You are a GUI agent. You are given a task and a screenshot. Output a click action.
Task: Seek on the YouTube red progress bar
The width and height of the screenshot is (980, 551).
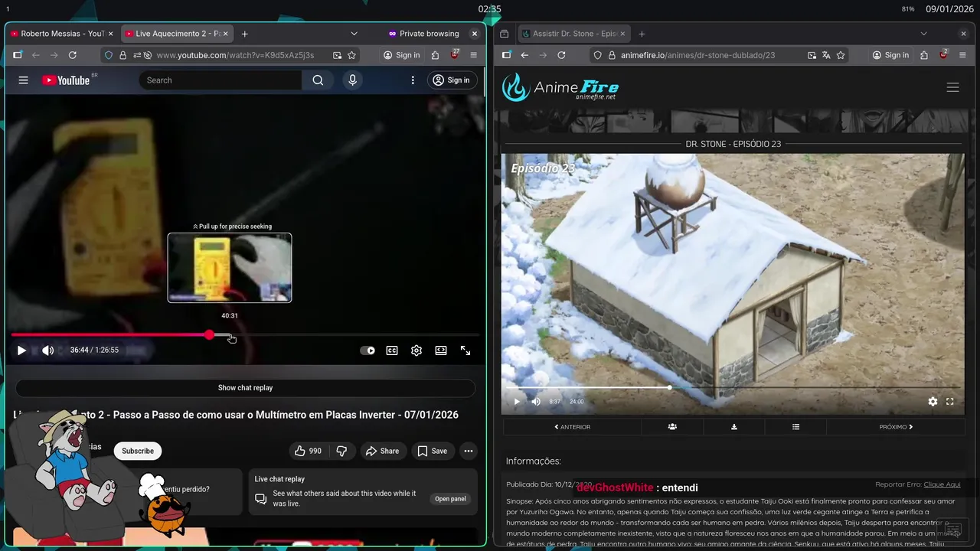(x=245, y=335)
